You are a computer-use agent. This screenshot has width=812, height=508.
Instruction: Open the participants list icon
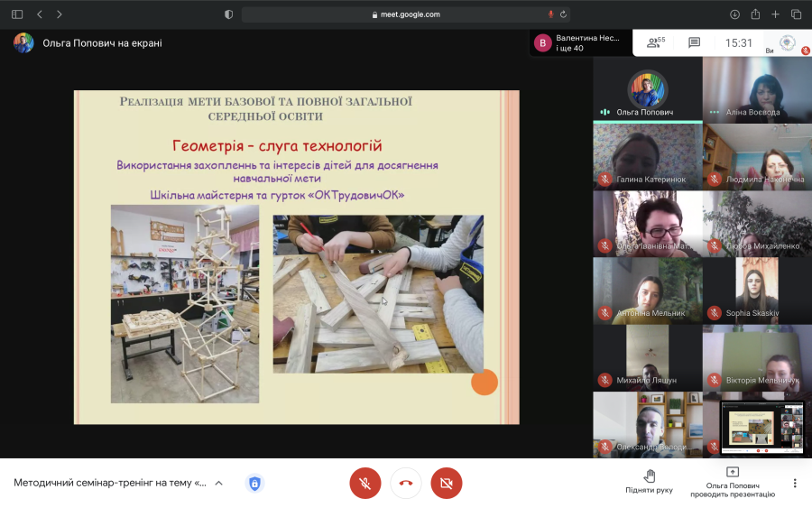[656, 42]
